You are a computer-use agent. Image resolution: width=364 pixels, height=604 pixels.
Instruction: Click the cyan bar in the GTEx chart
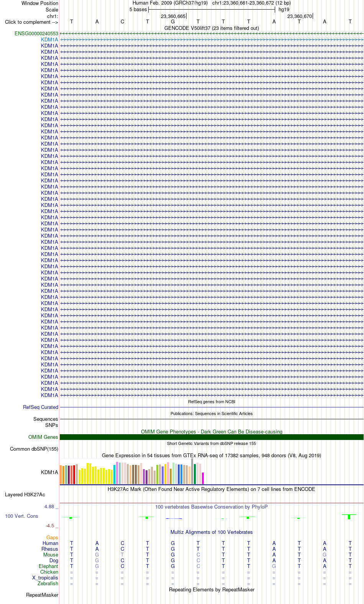click(x=115, y=474)
